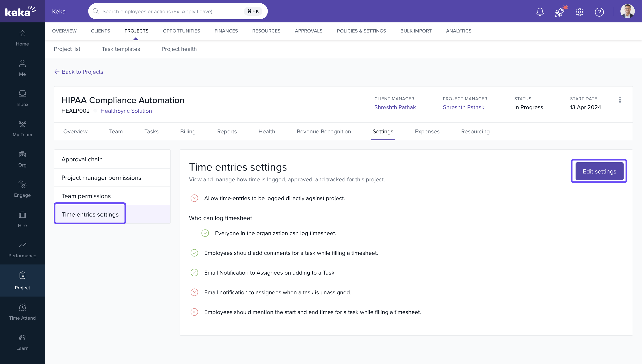Open the user profile avatar menu
This screenshot has width=642, height=364.
pos(627,11)
